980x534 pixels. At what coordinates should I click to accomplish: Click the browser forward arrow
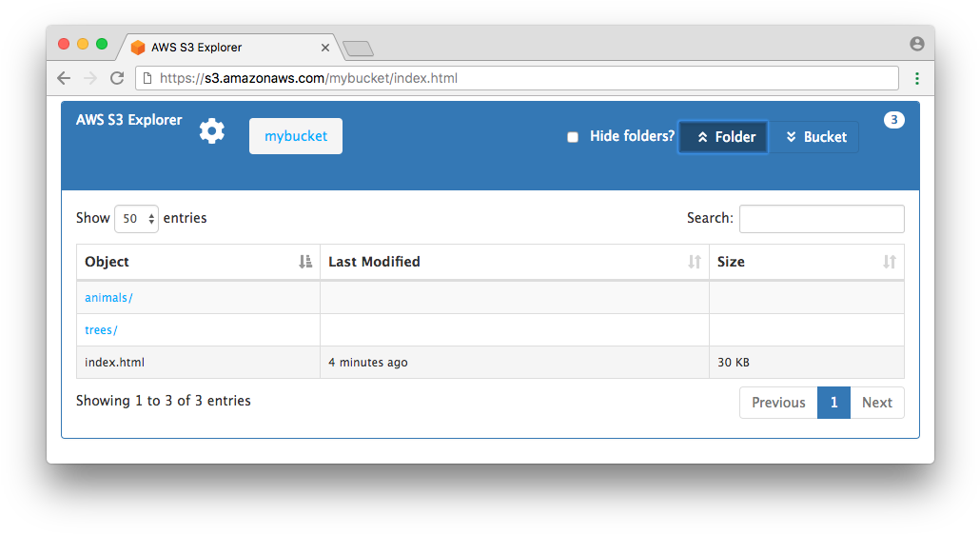pos(90,78)
